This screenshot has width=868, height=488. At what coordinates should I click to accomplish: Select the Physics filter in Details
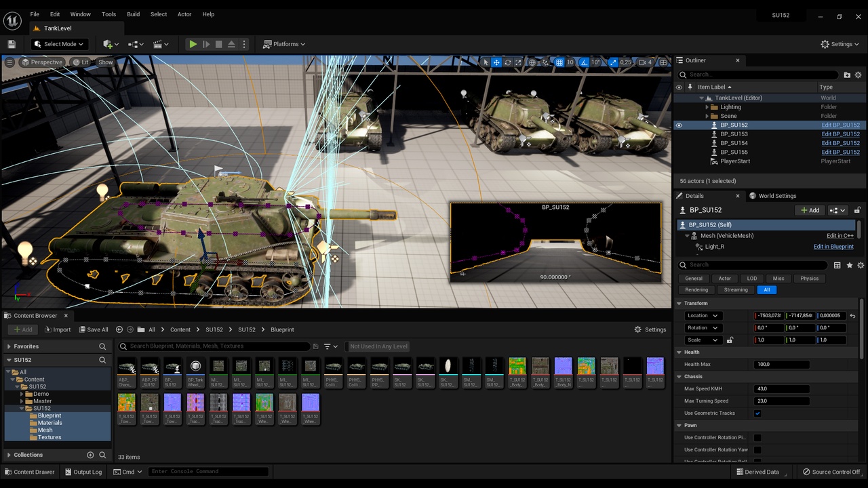coord(809,279)
